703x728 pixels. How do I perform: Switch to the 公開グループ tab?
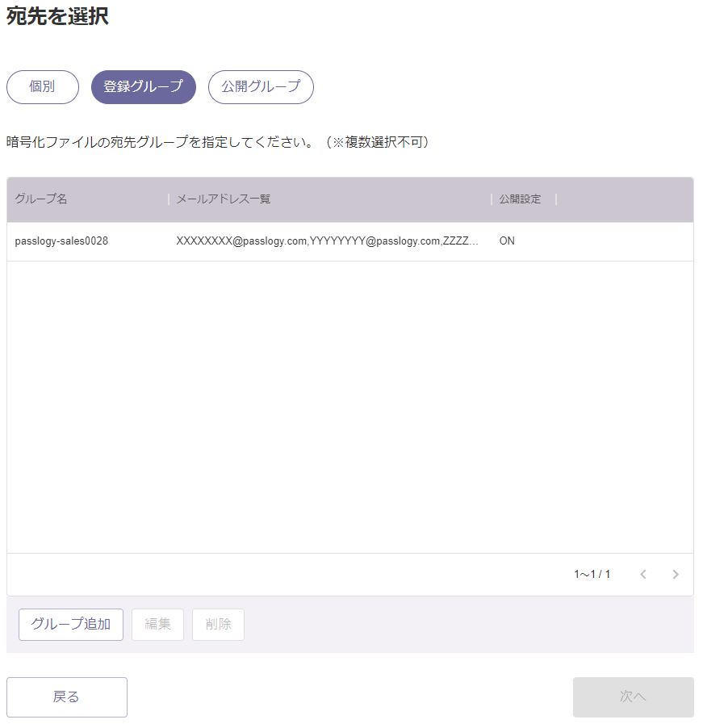(261, 87)
